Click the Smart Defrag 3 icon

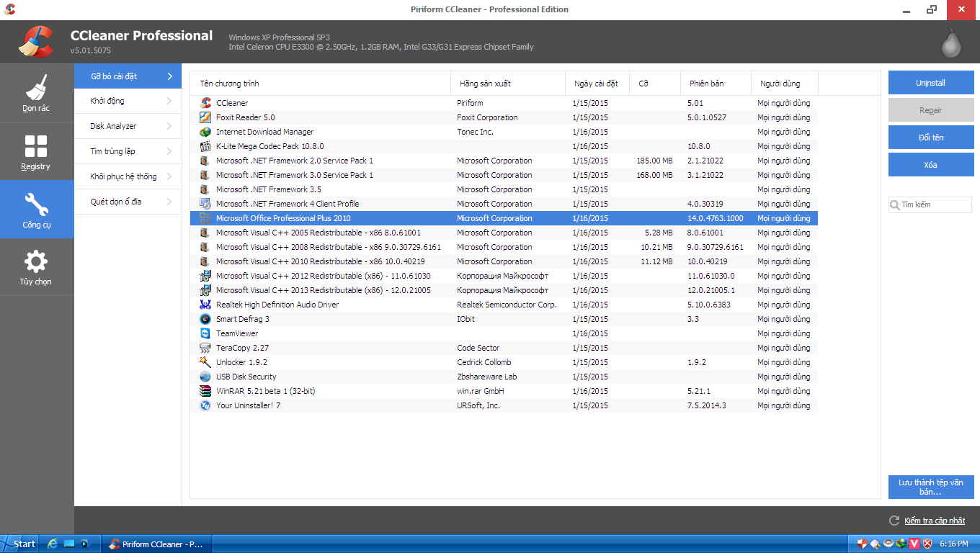[205, 319]
